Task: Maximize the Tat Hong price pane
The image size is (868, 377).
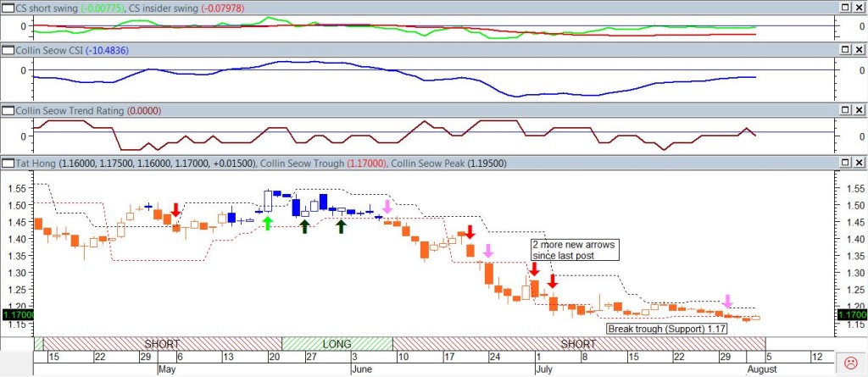Action: (x=845, y=164)
